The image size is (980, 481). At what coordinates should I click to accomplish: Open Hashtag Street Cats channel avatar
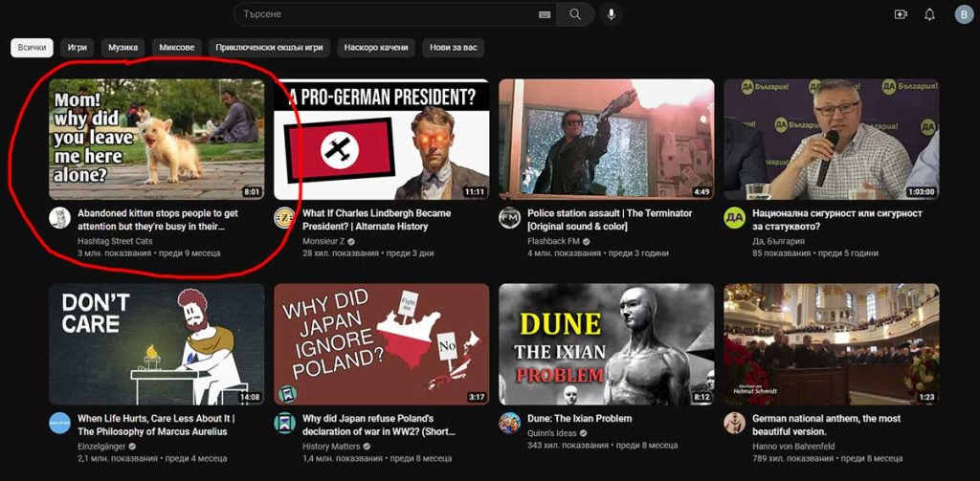[x=59, y=217]
